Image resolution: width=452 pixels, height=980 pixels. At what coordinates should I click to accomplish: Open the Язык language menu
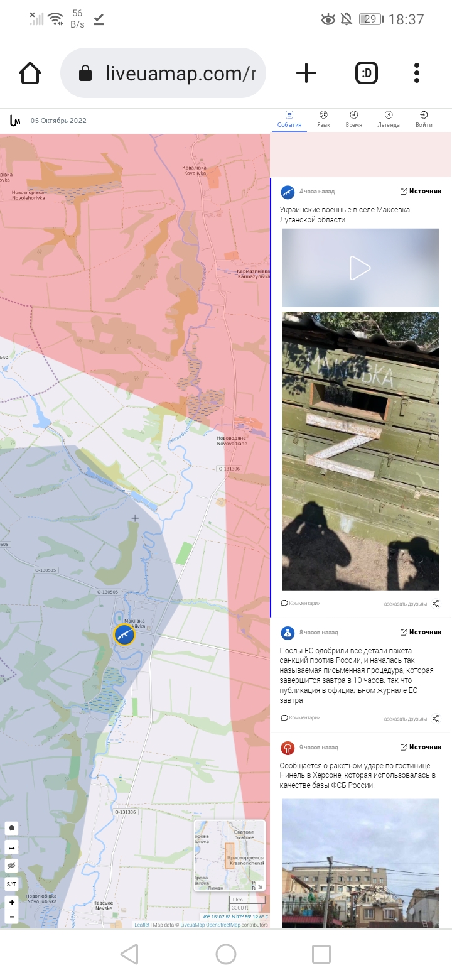(x=323, y=119)
